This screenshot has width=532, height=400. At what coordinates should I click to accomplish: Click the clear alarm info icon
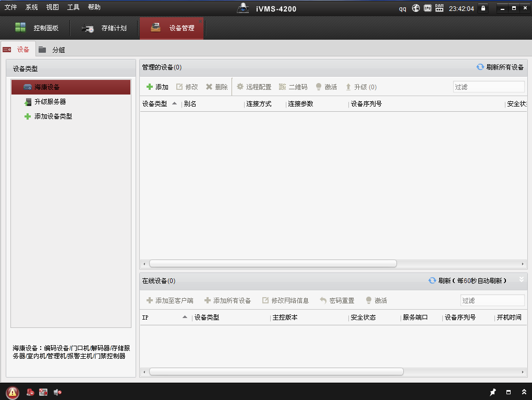(x=31, y=392)
